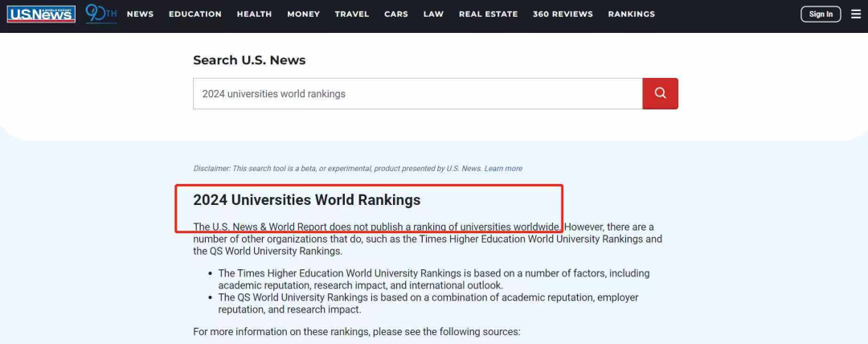This screenshot has width=868, height=344.
Task: Go to the Education section
Action: [x=195, y=14]
